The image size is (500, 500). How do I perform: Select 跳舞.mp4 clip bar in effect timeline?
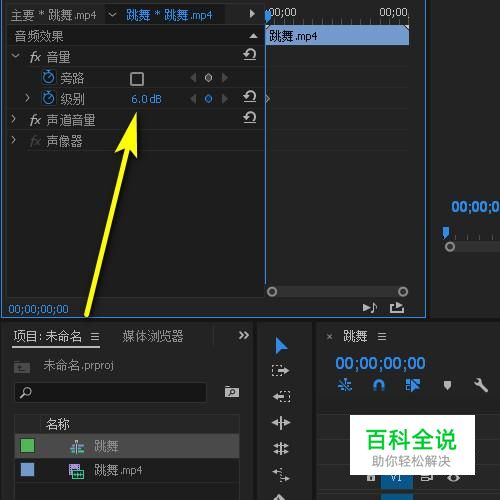pos(337,35)
